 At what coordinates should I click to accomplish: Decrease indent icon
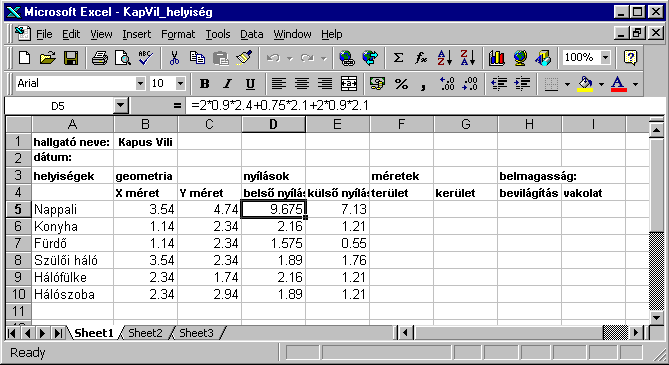(499, 83)
